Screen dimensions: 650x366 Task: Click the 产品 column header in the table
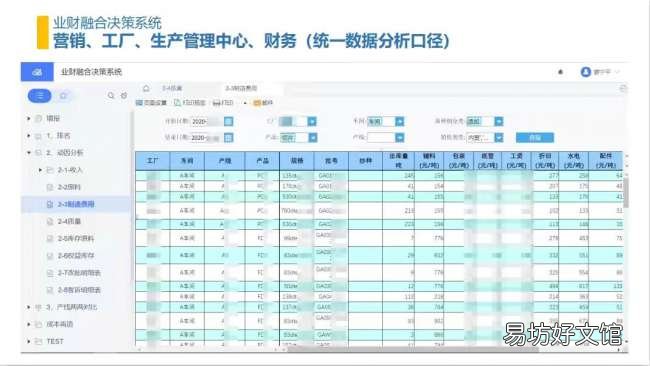coord(262,161)
